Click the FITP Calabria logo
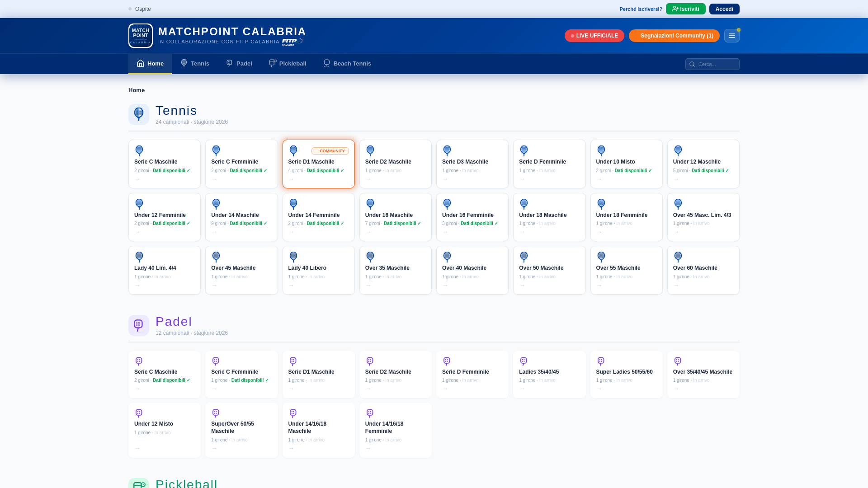Image resolution: width=868 pixels, height=488 pixels. click(292, 42)
